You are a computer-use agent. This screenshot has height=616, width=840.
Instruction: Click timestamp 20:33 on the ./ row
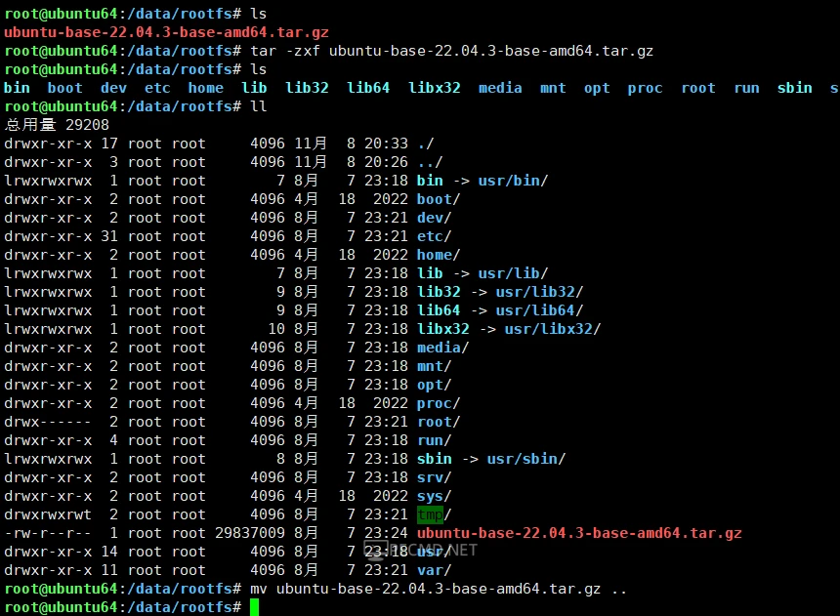tap(386, 144)
